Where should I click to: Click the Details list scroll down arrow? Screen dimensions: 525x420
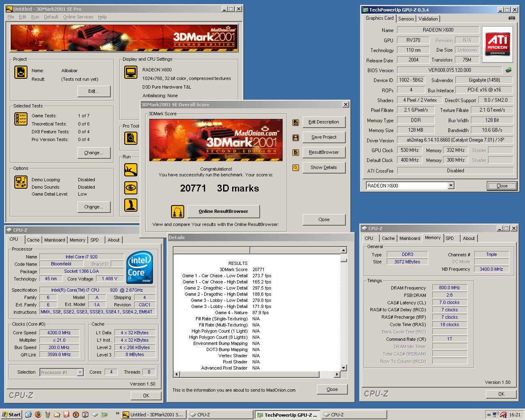pos(344,368)
